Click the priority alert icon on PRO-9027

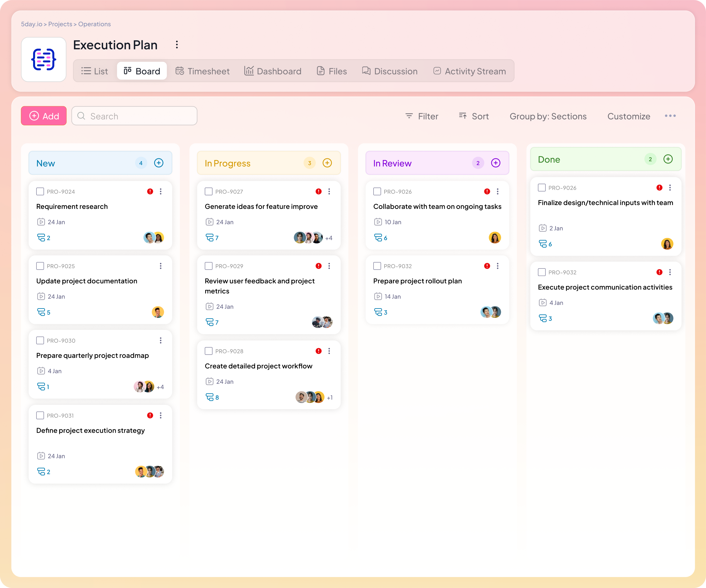click(318, 191)
